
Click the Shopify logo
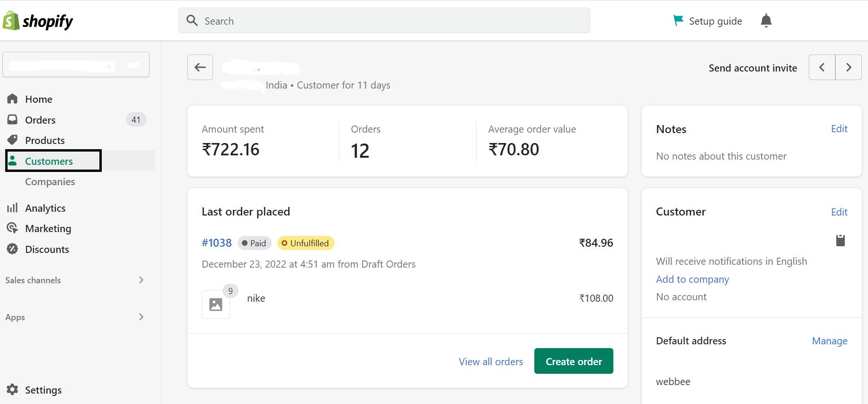(38, 21)
